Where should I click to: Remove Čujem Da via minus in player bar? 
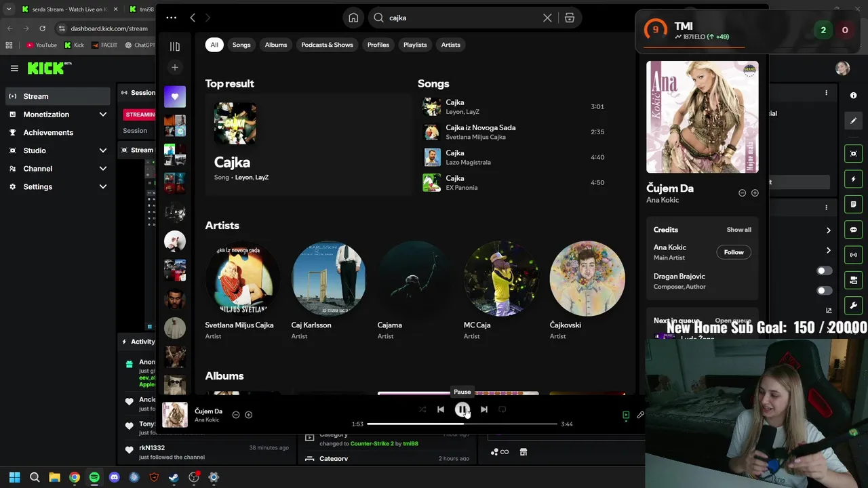(x=236, y=415)
